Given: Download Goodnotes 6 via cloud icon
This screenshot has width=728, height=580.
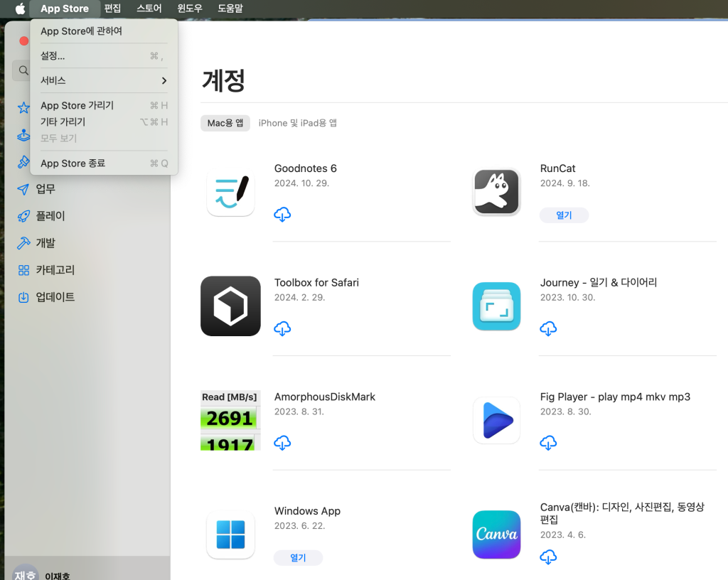Looking at the screenshot, I should tap(282, 215).
